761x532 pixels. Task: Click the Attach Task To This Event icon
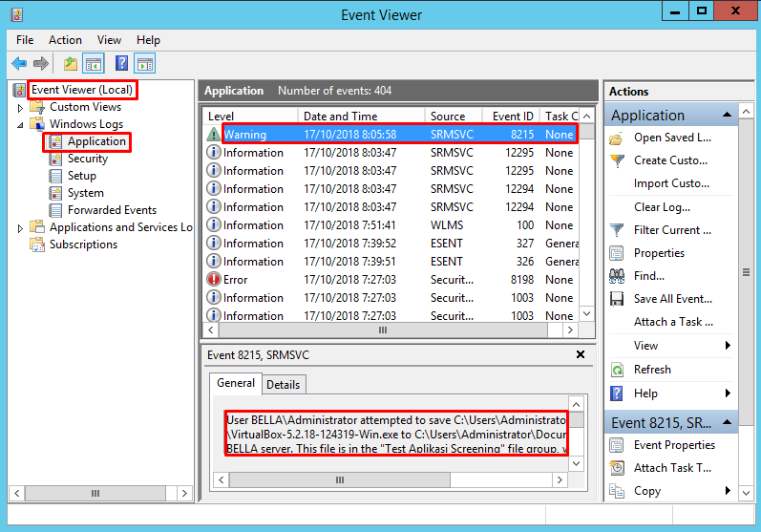[x=617, y=468]
